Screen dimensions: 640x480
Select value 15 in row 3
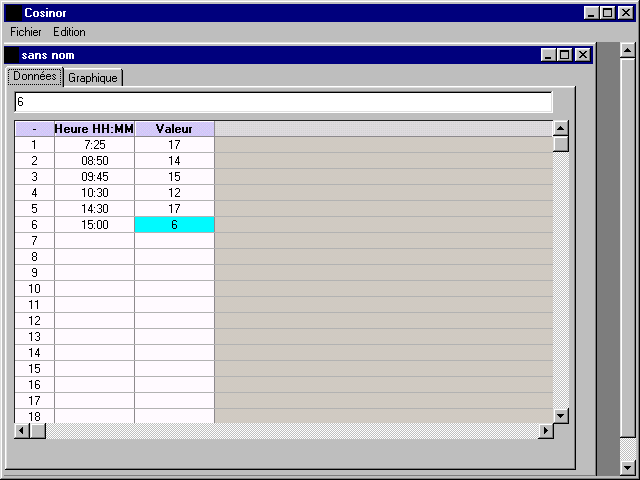[x=174, y=177]
